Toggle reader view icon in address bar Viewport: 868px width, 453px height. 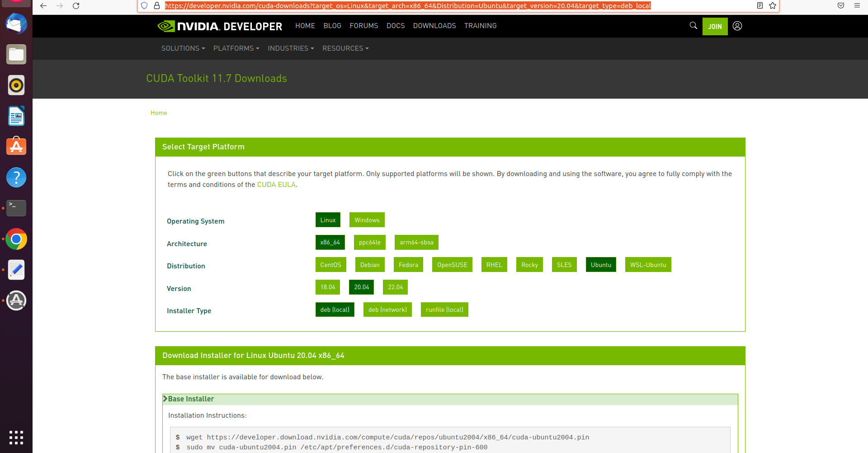[760, 6]
